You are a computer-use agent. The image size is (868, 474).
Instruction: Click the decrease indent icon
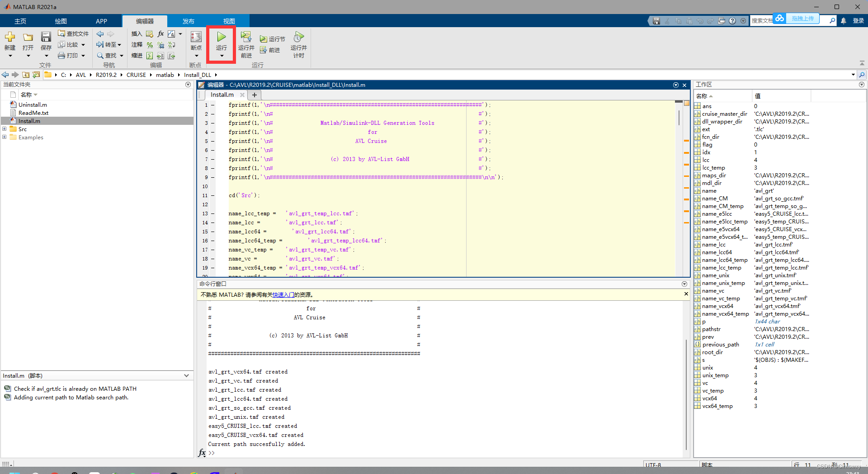click(171, 56)
